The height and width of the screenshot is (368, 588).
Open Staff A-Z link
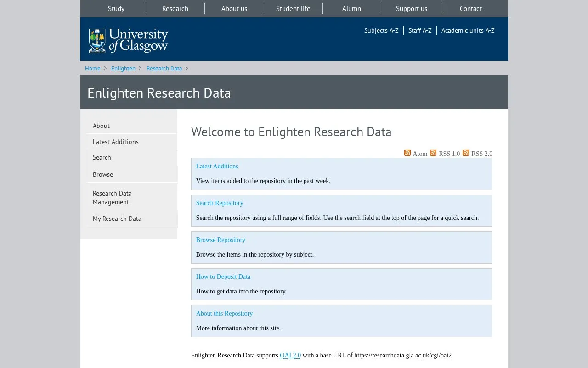click(420, 30)
